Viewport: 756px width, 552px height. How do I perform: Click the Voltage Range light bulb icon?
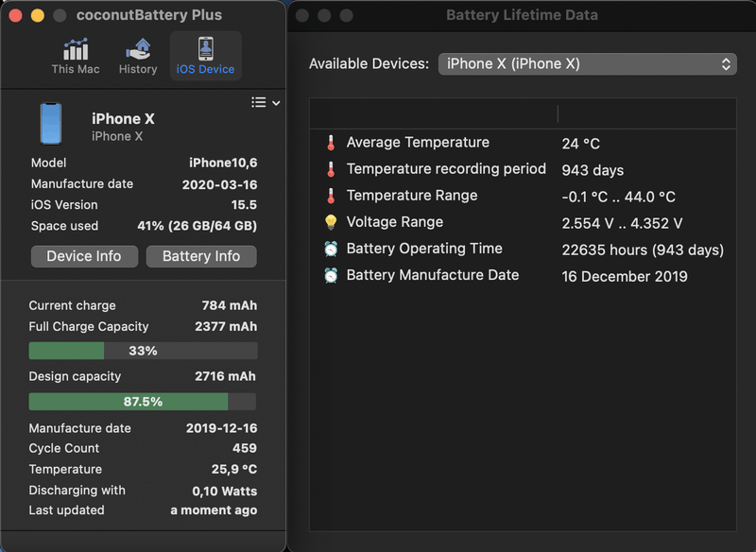[331, 223]
